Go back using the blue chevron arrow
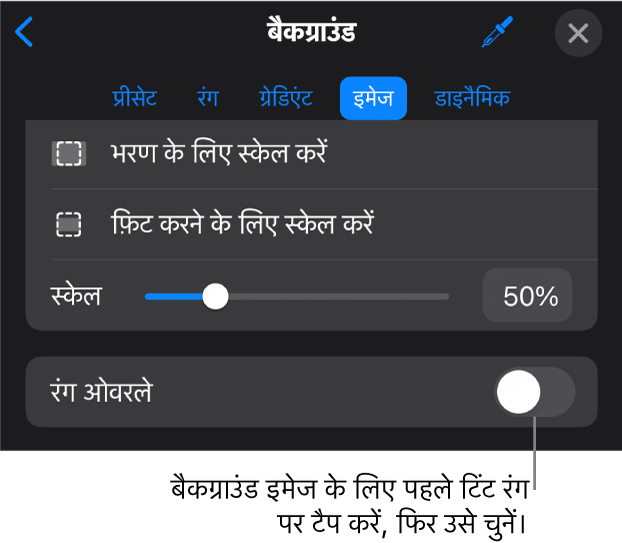The height and width of the screenshot is (543, 622). (24, 32)
